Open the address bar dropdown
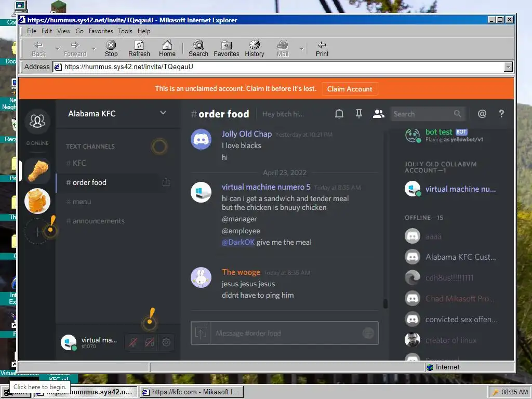Image resolution: width=532 pixels, height=399 pixels. [x=508, y=67]
